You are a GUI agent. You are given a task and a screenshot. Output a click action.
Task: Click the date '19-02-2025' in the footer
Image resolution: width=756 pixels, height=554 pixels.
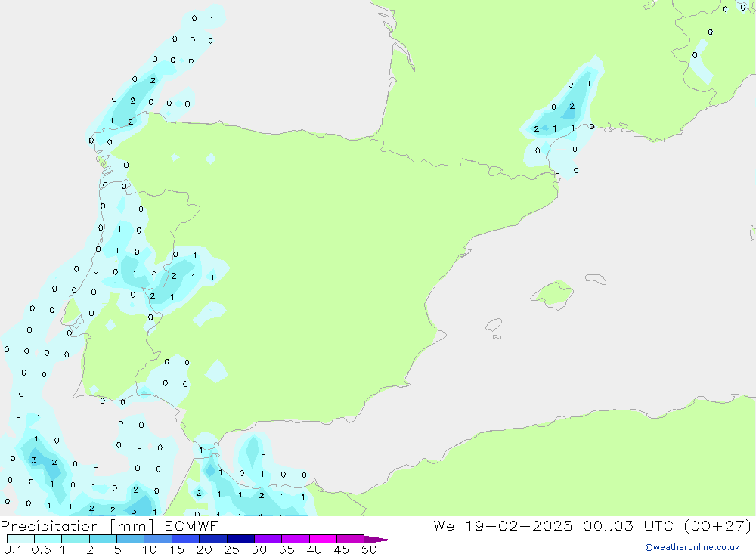point(519,525)
